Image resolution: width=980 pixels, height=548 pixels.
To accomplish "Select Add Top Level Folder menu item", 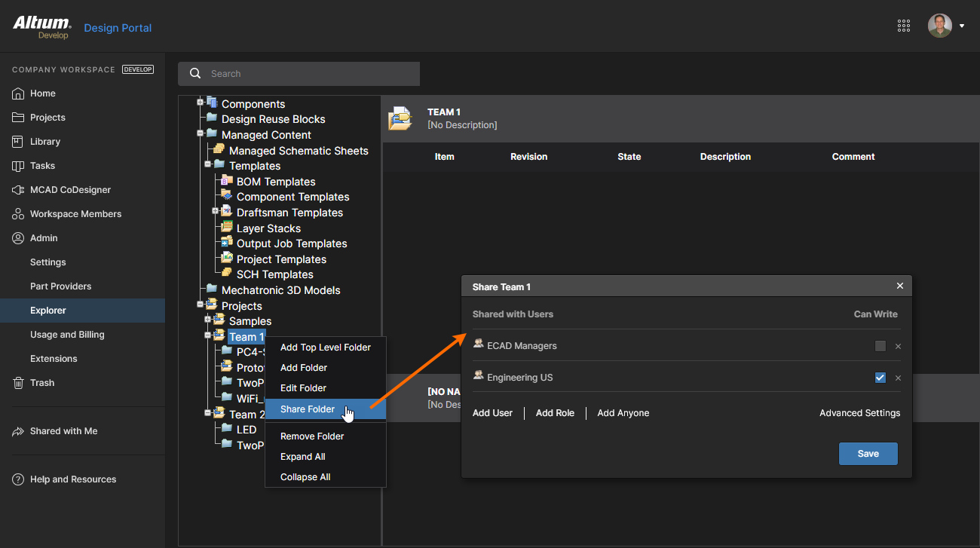I will (x=325, y=347).
